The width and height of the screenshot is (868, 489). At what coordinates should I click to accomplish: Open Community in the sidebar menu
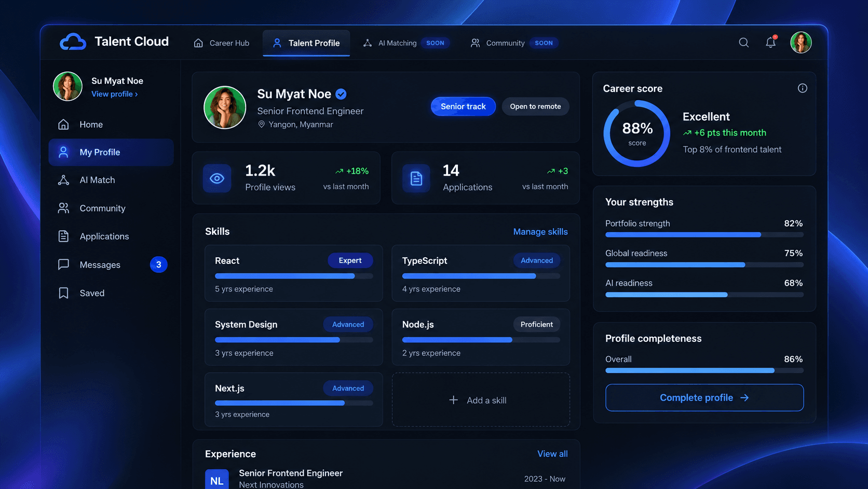[x=111, y=208]
